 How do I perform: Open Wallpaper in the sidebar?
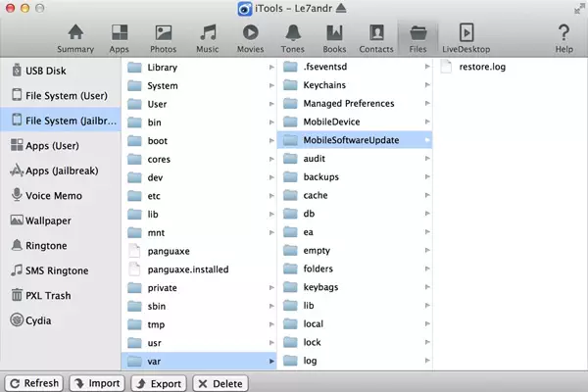point(61,220)
